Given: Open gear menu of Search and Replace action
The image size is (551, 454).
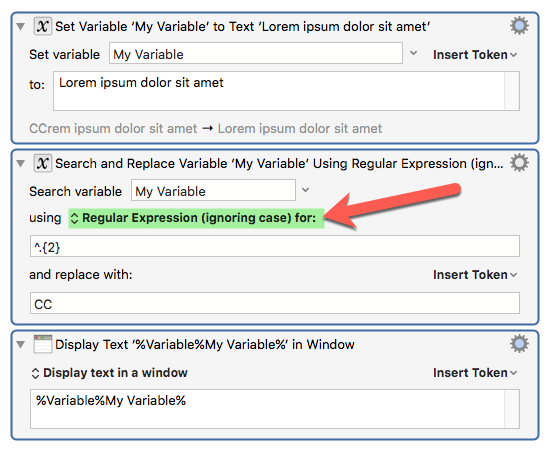Looking at the screenshot, I should coord(519,163).
